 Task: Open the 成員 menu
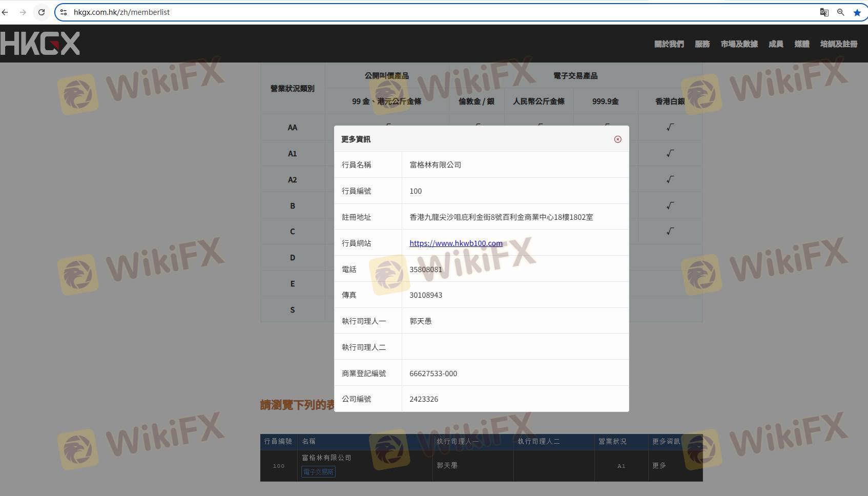tap(776, 44)
